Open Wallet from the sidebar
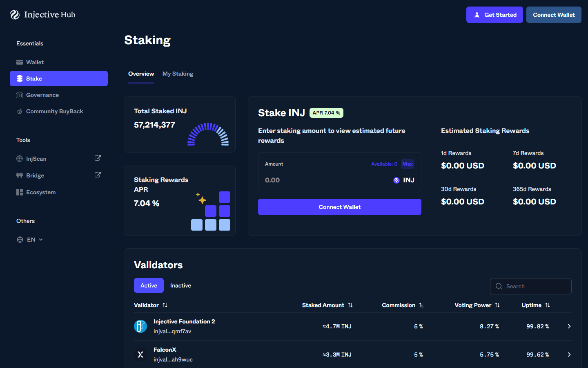The image size is (588, 368). (59, 62)
